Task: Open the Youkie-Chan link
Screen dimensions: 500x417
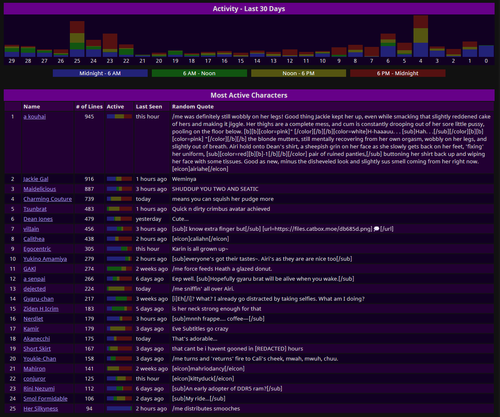Action: 40,359
